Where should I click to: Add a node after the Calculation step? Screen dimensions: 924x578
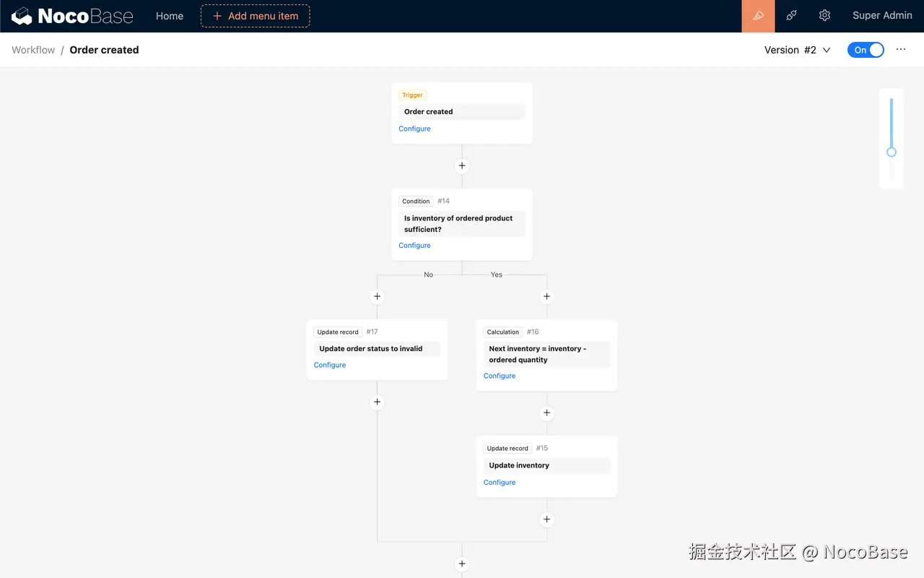click(546, 413)
